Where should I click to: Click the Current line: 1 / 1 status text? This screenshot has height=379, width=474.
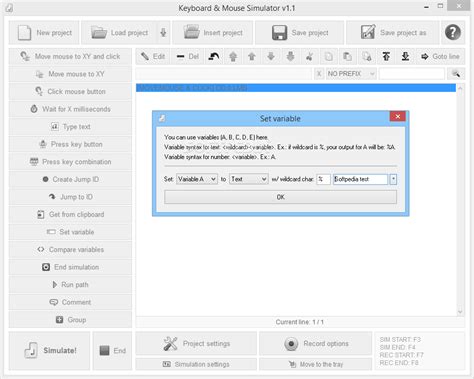(x=299, y=322)
